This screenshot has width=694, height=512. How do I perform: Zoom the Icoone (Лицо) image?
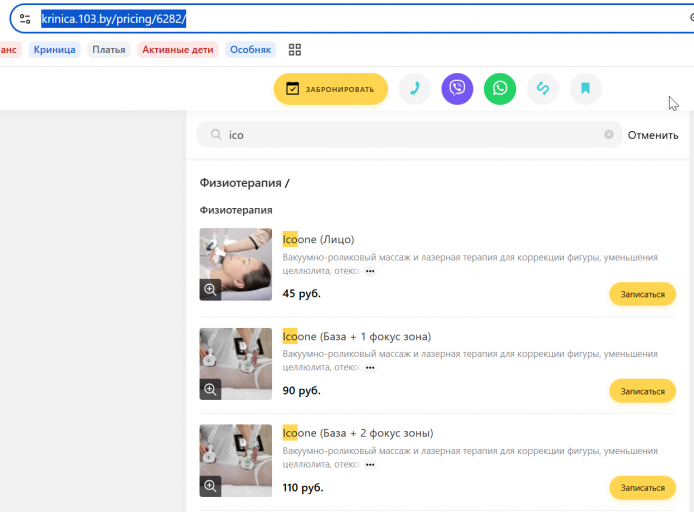(210, 290)
